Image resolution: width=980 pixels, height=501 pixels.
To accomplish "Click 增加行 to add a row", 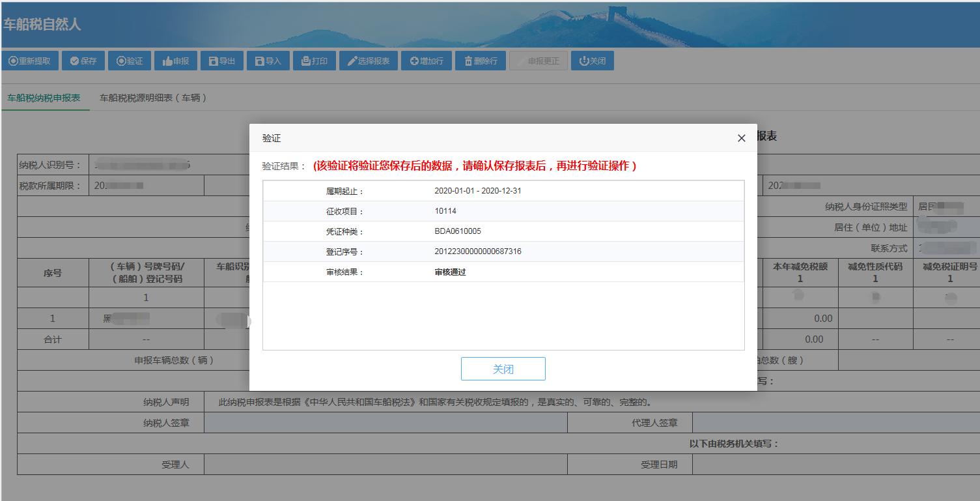I will coord(427,61).
